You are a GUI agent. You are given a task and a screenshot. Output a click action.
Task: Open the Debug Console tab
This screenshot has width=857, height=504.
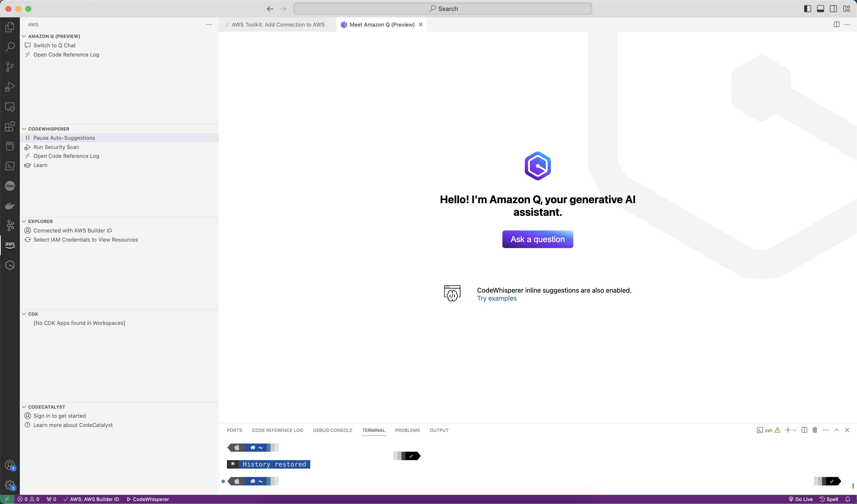tap(333, 430)
